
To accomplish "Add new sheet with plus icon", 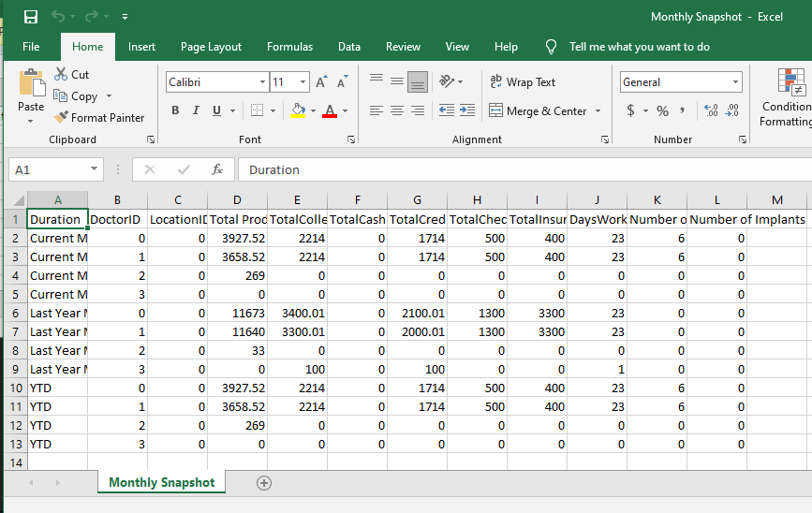I will point(264,483).
